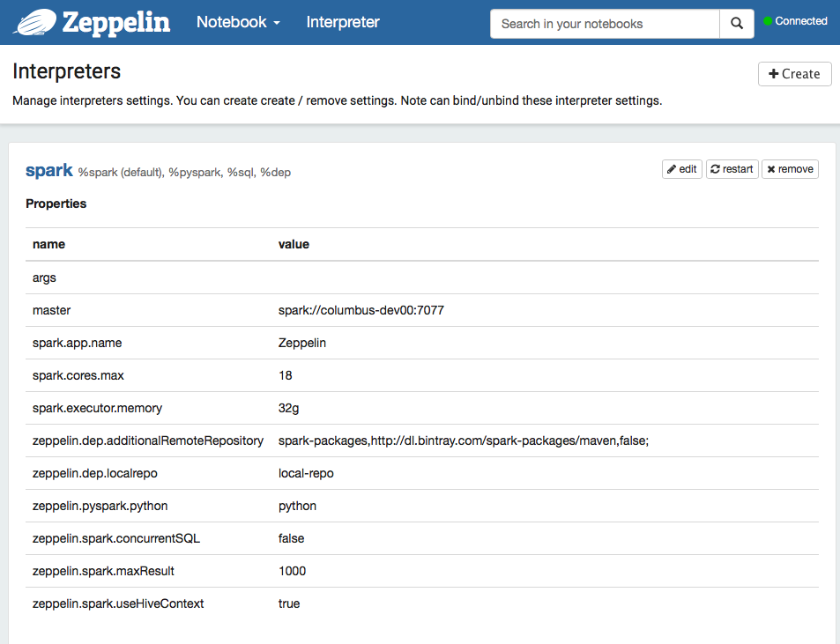The width and height of the screenshot is (840, 644).
Task: Click the zeppelin.dep.additionalRemoteRepository name cell
Action: [148, 440]
